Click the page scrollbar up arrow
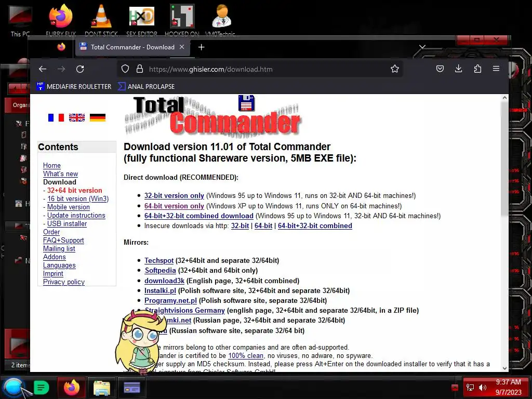The height and width of the screenshot is (399, 532). tap(504, 98)
